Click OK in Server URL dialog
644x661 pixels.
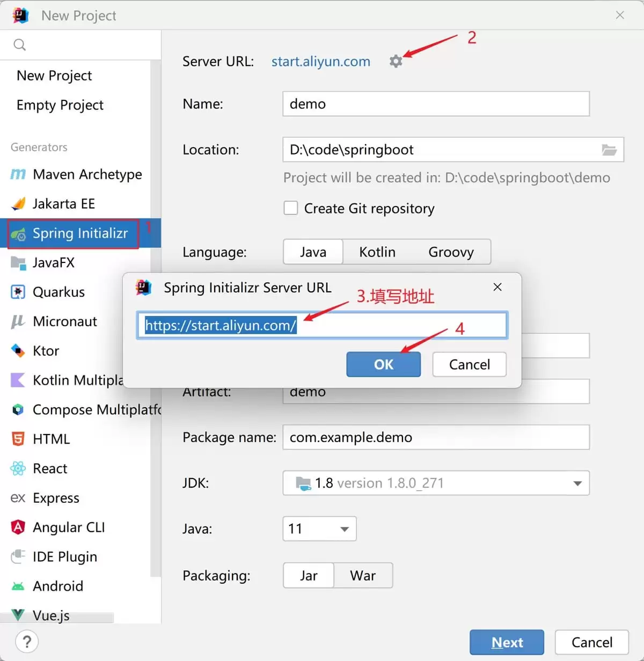click(383, 364)
